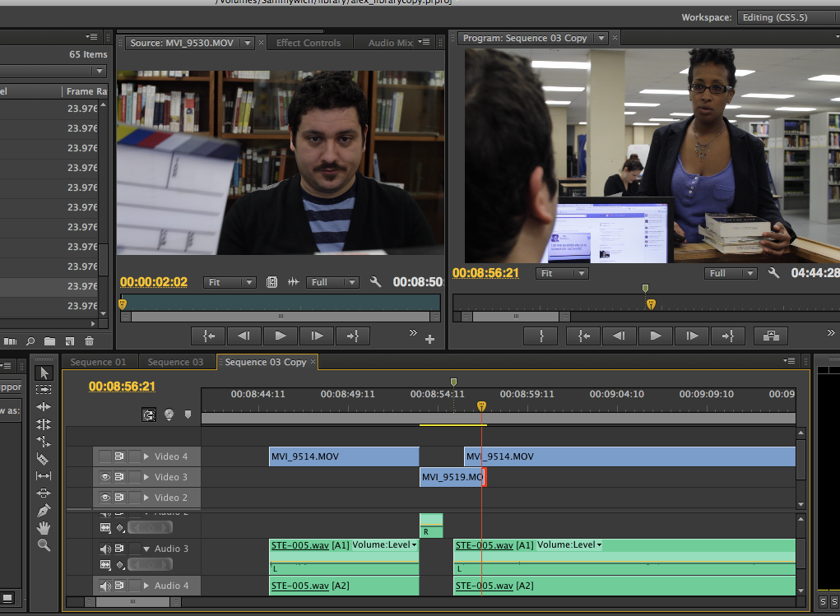Click the Find magnifier in Project panel
Viewport: 840px width, 616px height.
[x=30, y=341]
